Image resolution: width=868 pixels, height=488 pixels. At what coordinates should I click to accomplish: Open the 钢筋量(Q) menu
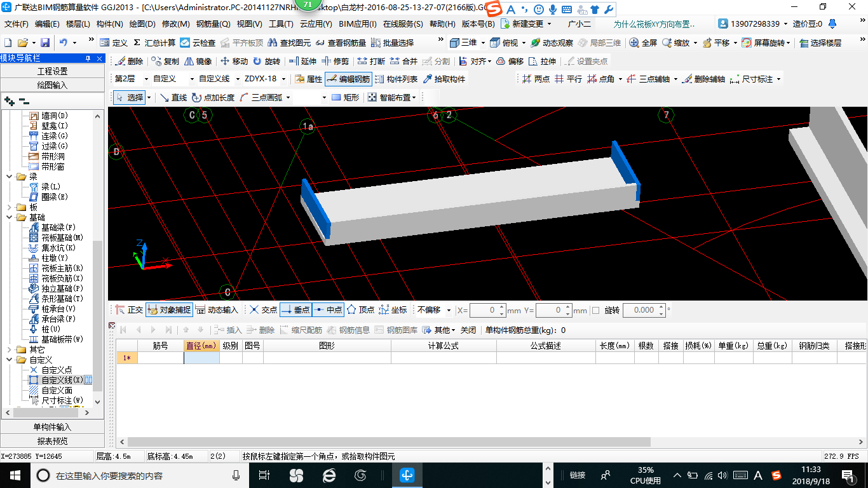pos(213,24)
